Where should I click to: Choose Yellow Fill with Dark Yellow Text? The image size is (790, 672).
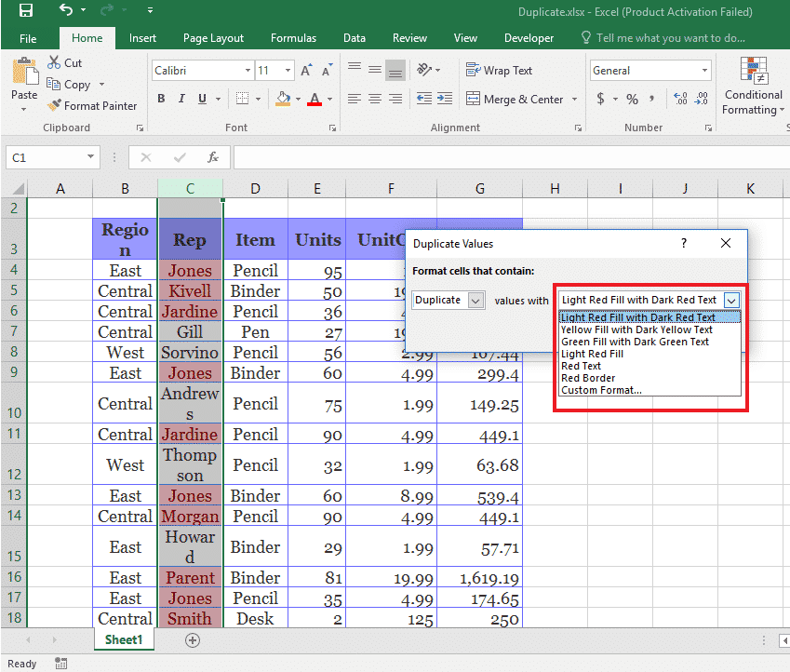click(x=636, y=329)
